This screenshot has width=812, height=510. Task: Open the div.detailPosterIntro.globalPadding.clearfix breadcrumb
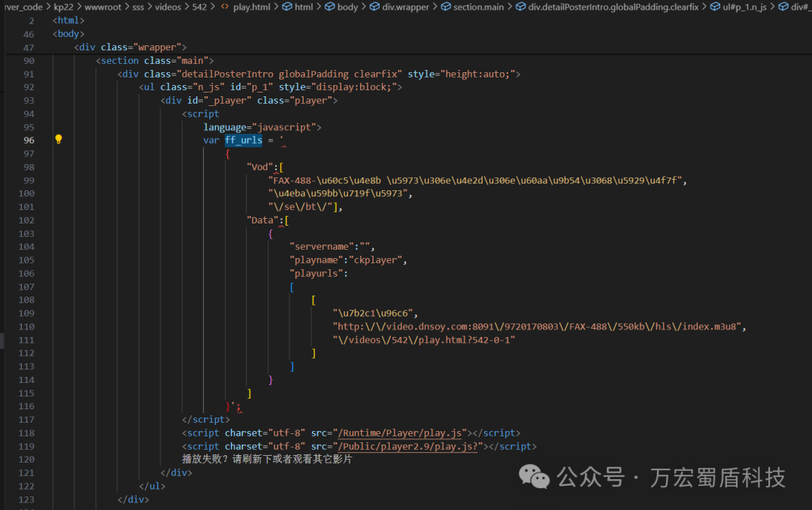614,7
